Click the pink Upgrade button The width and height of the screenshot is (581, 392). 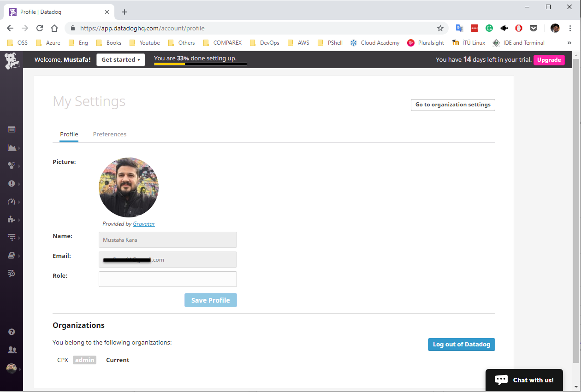tap(549, 60)
